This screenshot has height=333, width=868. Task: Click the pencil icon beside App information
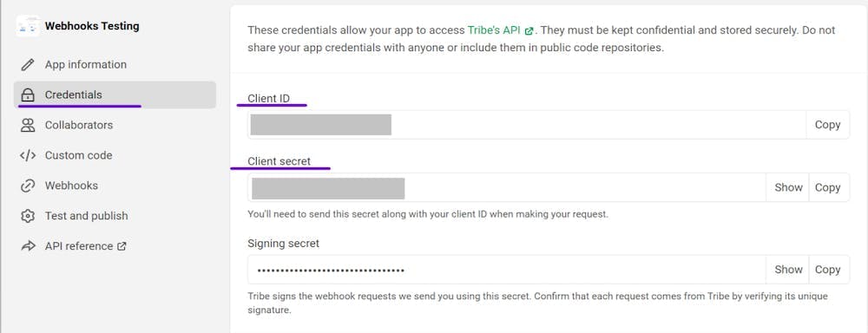tap(27, 65)
